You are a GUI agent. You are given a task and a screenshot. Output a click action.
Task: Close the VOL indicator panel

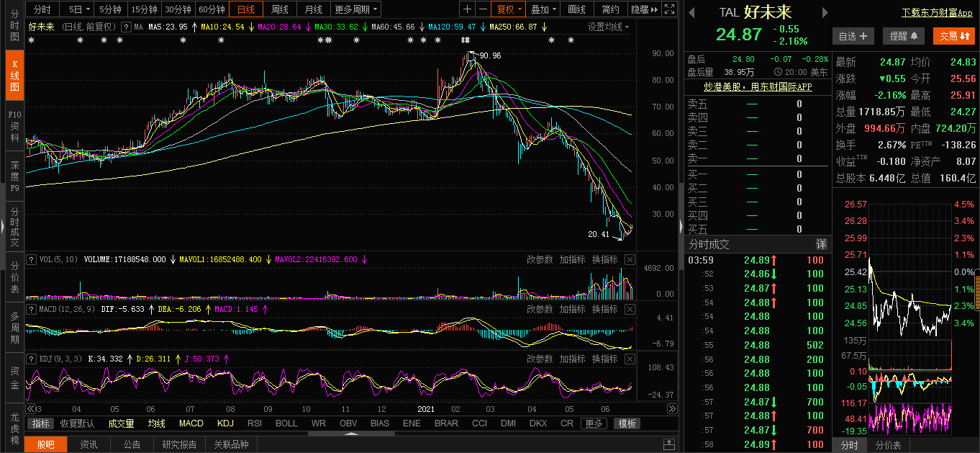point(630,259)
